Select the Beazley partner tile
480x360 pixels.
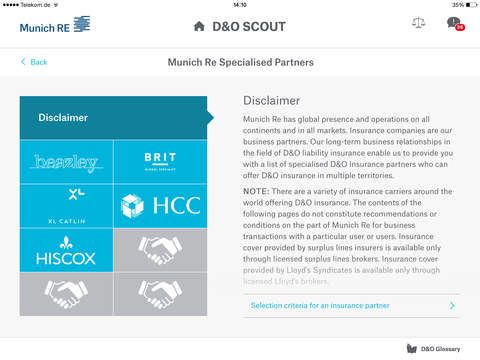(66, 162)
